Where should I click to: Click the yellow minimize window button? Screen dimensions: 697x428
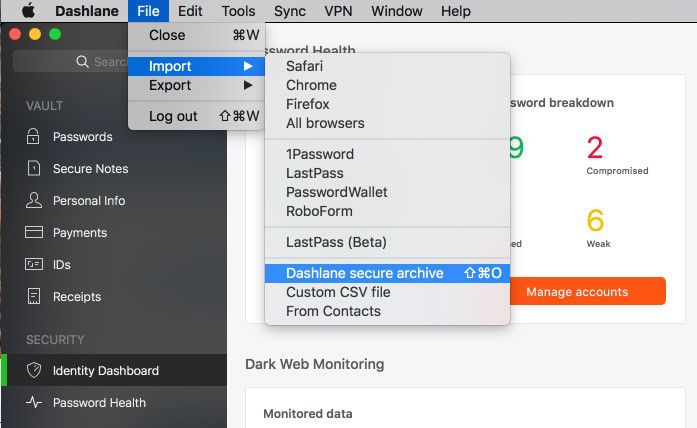point(35,34)
